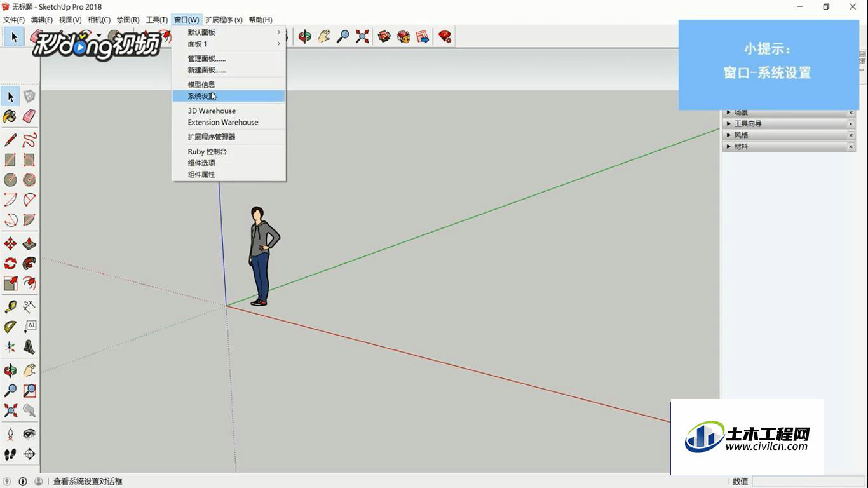
Task: Open 管理面板 from the menu
Action: (x=229, y=58)
